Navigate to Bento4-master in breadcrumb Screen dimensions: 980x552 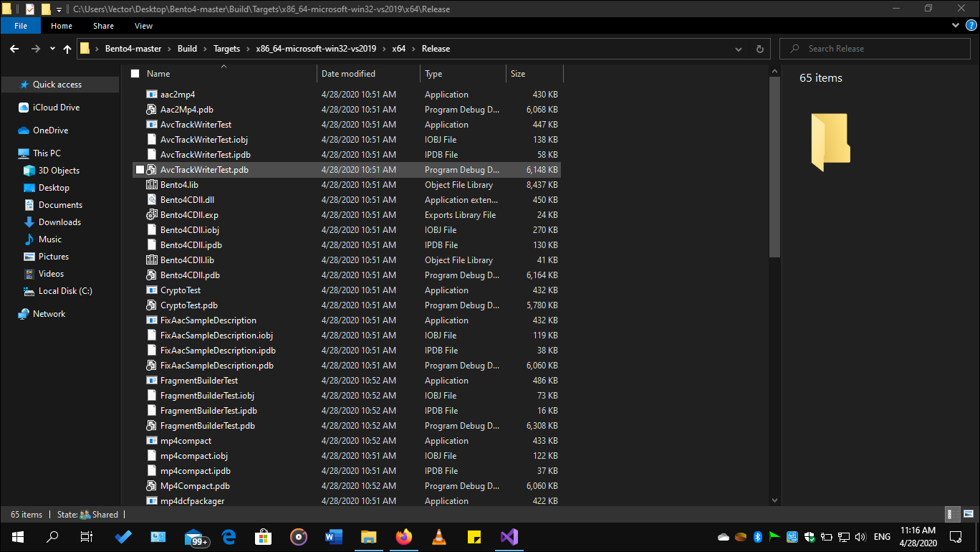click(x=133, y=49)
